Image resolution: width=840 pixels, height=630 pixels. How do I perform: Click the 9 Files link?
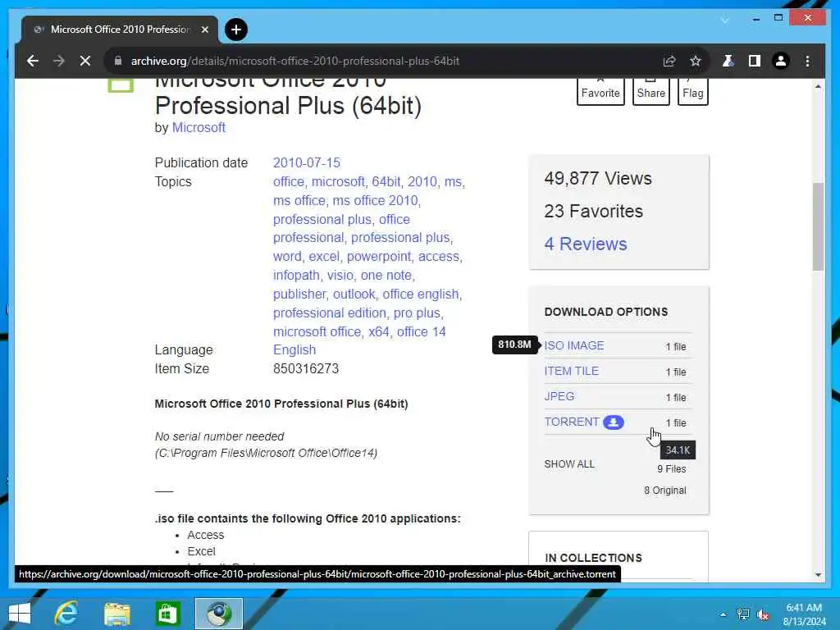click(x=672, y=468)
